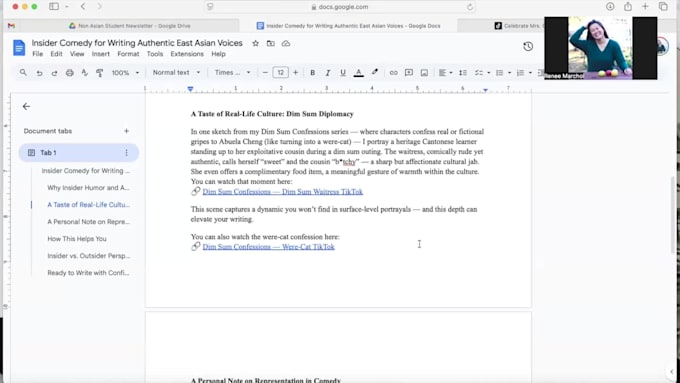This screenshot has height=383, width=680.
Task: Print the document
Action: click(69, 73)
